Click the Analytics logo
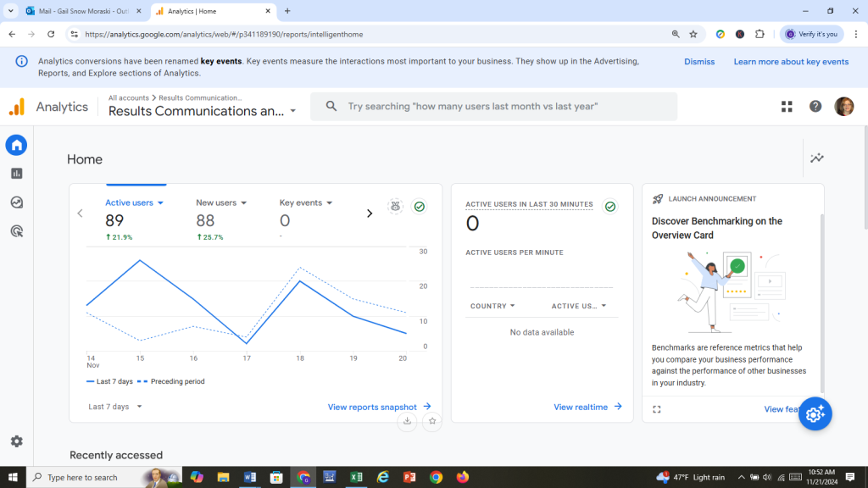This screenshot has width=868, height=488. tap(17, 107)
